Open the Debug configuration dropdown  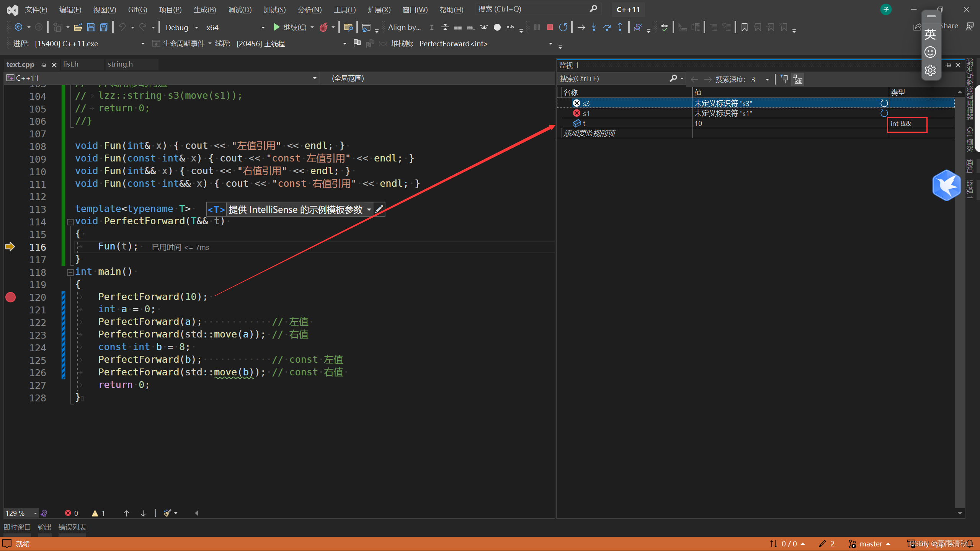(x=182, y=28)
